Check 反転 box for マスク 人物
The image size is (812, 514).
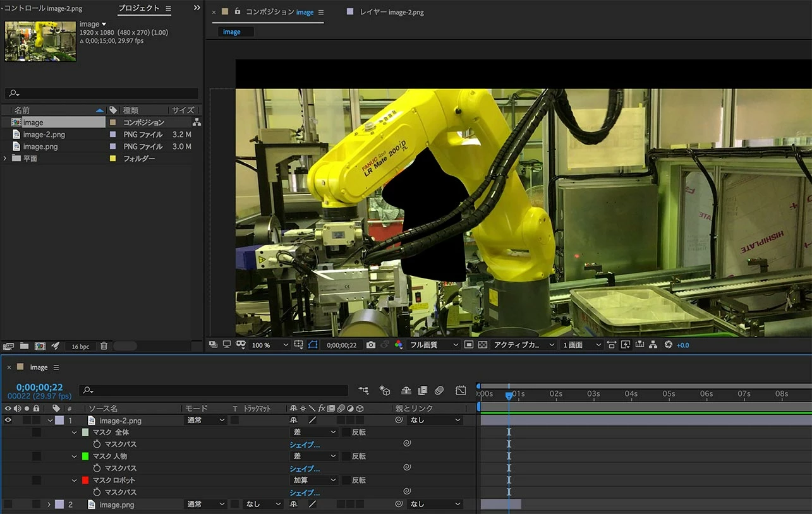[x=346, y=457]
